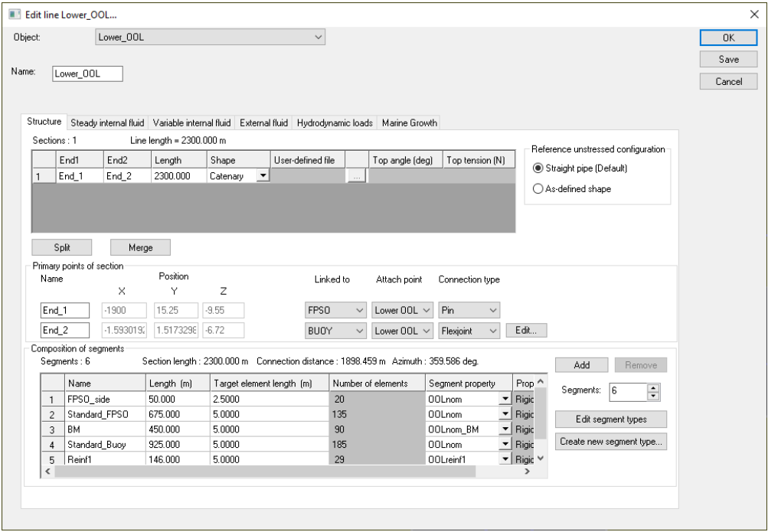Select As-defined shape radio option
The height and width of the screenshot is (532, 768).
[538, 189]
